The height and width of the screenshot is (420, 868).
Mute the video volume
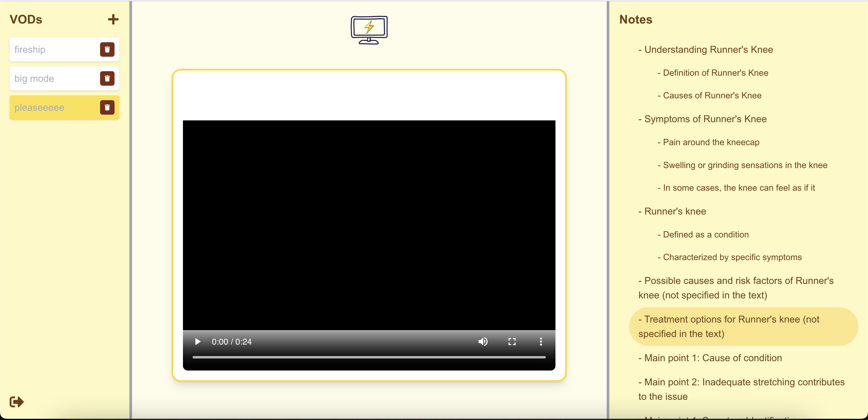[483, 342]
